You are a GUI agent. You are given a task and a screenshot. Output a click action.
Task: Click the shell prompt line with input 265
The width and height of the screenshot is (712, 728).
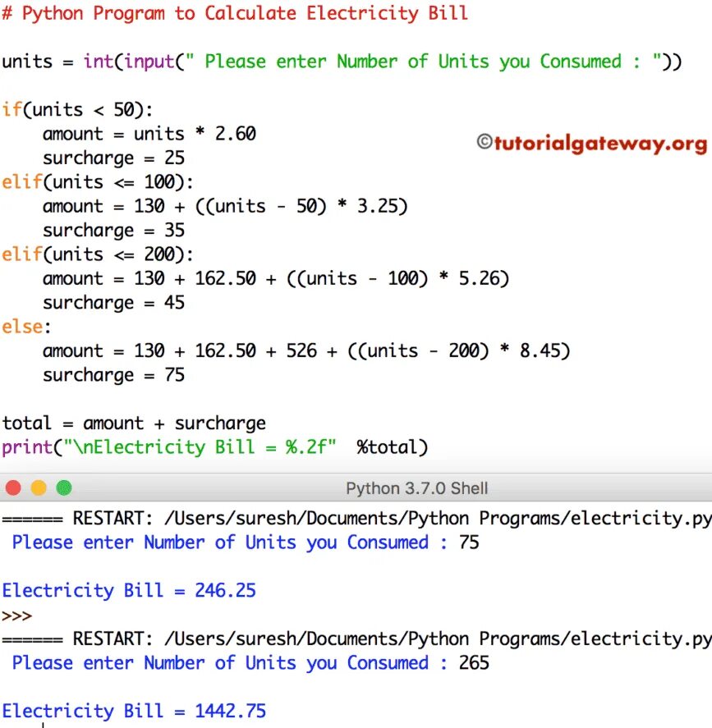tap(250, 663)
